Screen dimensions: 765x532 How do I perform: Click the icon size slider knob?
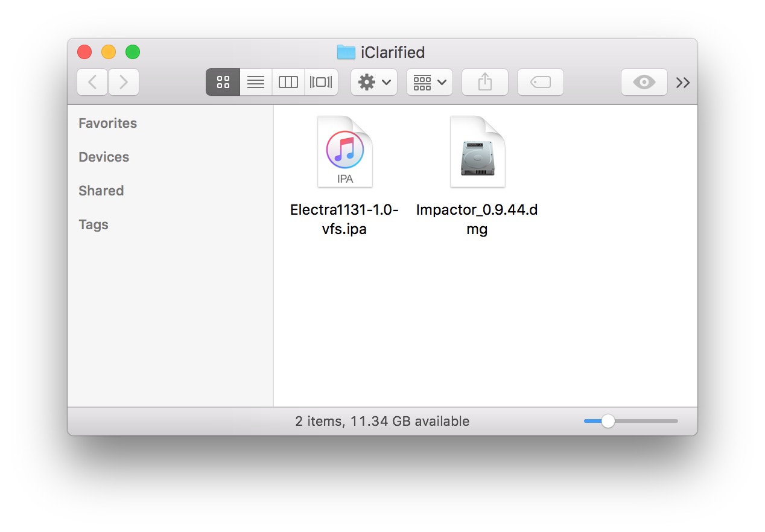[x=608, y=421]
